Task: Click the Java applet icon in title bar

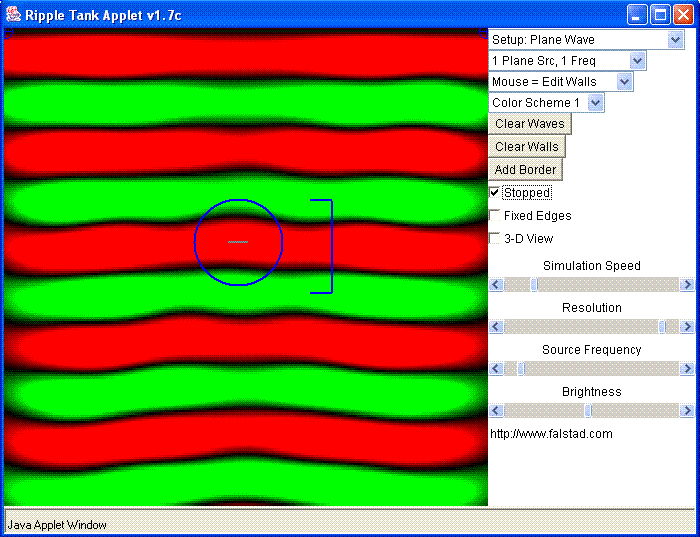Action: (x=13, y=14)
